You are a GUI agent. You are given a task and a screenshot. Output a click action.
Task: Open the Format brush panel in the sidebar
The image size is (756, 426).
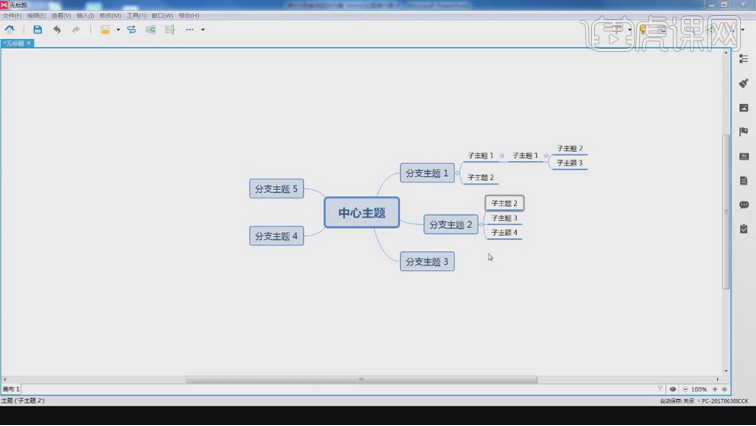743,84
